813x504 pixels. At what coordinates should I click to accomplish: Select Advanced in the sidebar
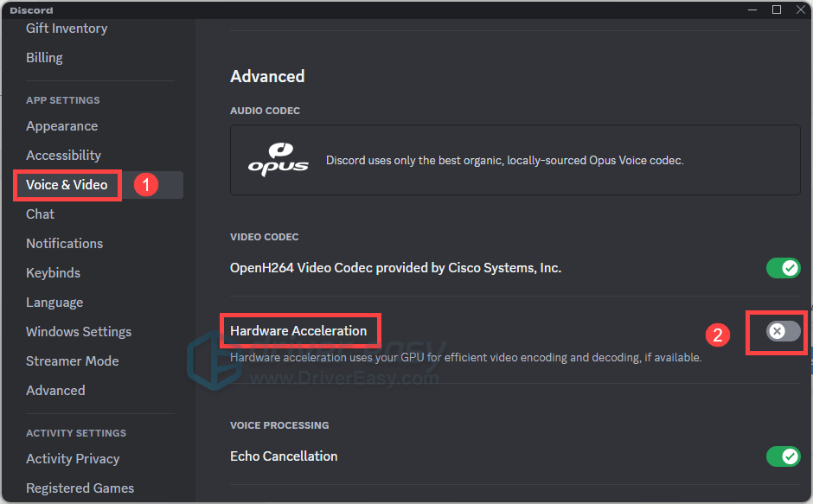pyautogui.click(x=55, y=391)
